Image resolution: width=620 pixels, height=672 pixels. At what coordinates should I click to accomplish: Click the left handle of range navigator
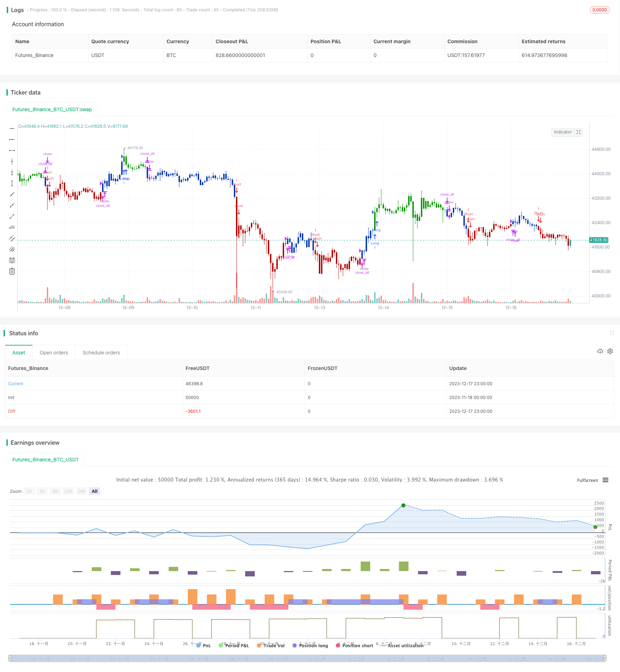click(10, 658)
